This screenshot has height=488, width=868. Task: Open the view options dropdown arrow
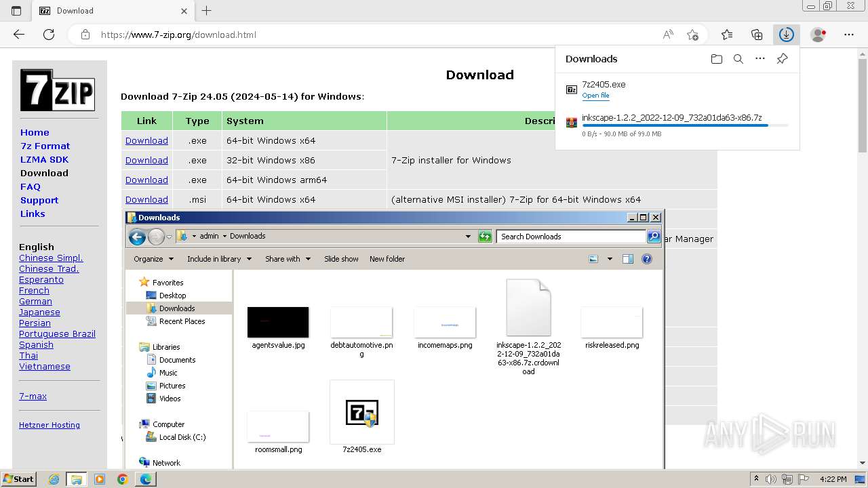pyautogui.click(x=610, y=259)
